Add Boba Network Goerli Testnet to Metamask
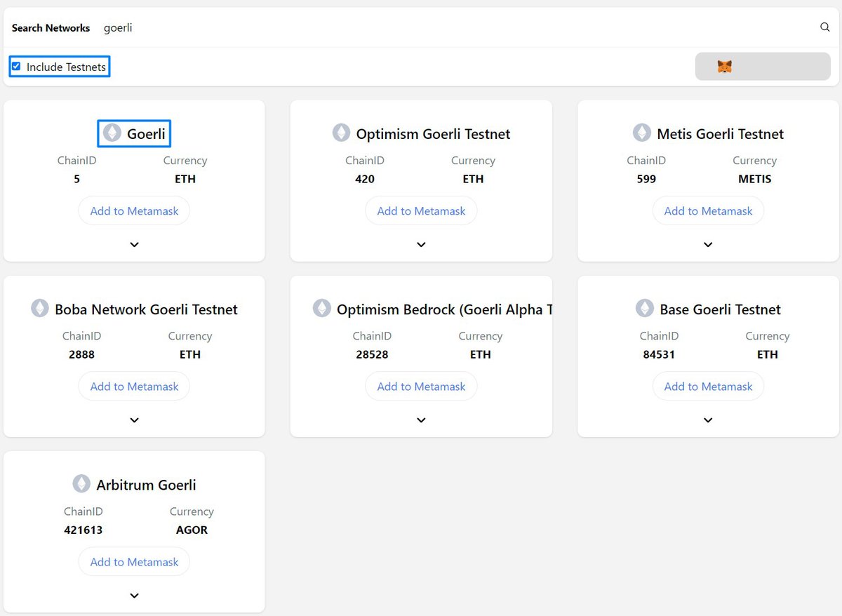This screenshot has height=616, width=842. pos(134,386)
